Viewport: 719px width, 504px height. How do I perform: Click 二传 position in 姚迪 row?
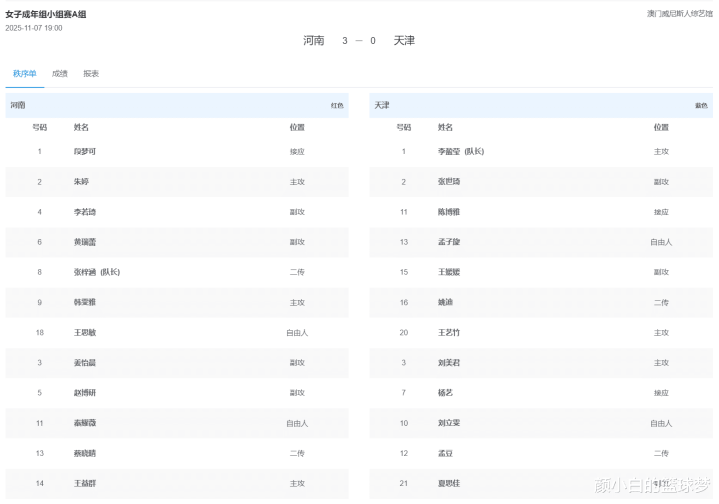pos(661,302)
